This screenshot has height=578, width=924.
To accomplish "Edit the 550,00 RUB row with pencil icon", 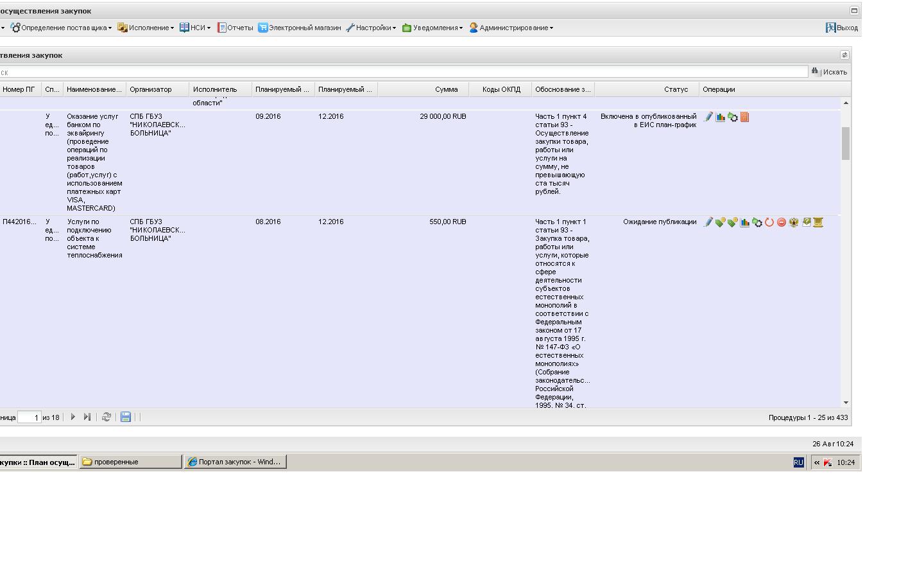I will pyautogui.click(x=708, y=222).
